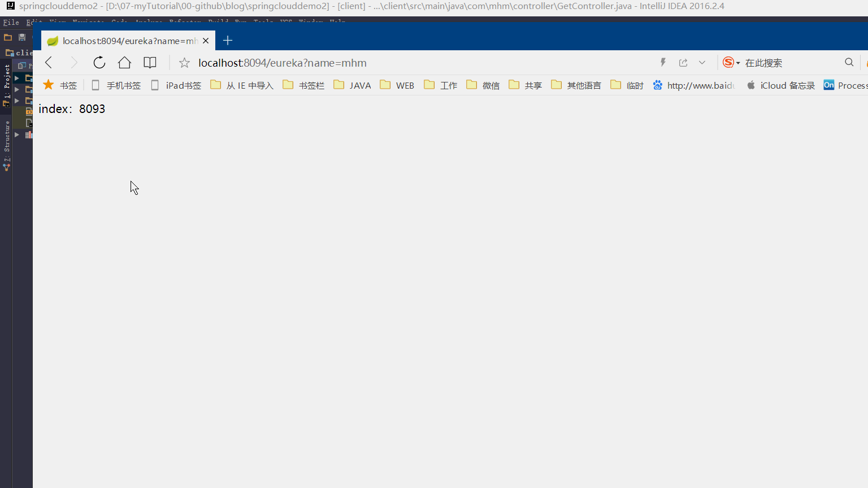
Task: Click IntelliJ Open folder toolbar icon
Action: [x=8, y=37]
